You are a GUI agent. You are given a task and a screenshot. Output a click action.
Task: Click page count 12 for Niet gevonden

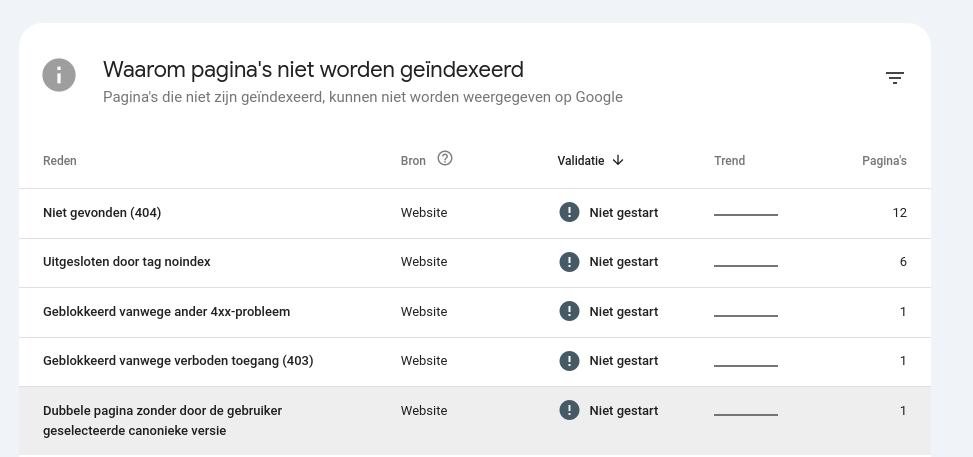[900, 212]
